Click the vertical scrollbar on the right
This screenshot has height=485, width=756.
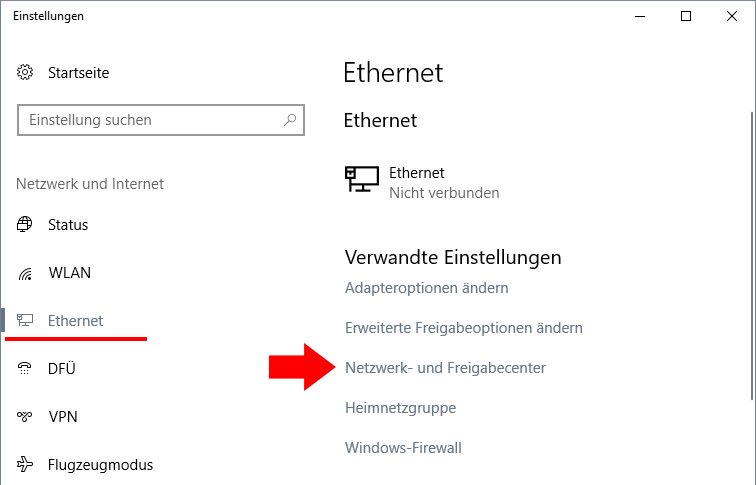(x=753, y=256)
